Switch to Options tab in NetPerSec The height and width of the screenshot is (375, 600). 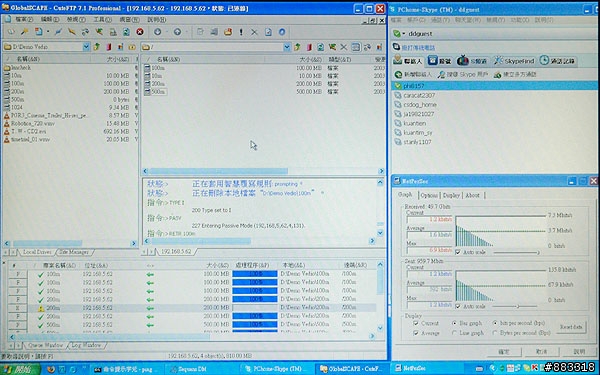[429, 195]
